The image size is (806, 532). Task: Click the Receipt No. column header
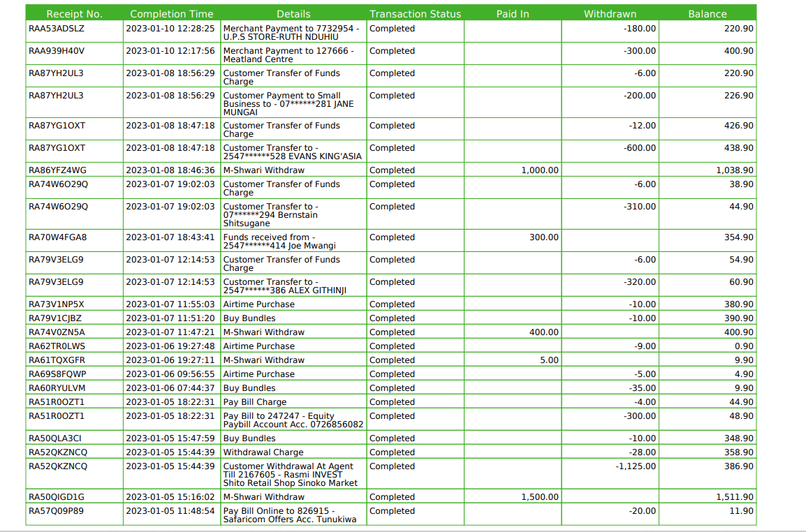click(74, 13)
